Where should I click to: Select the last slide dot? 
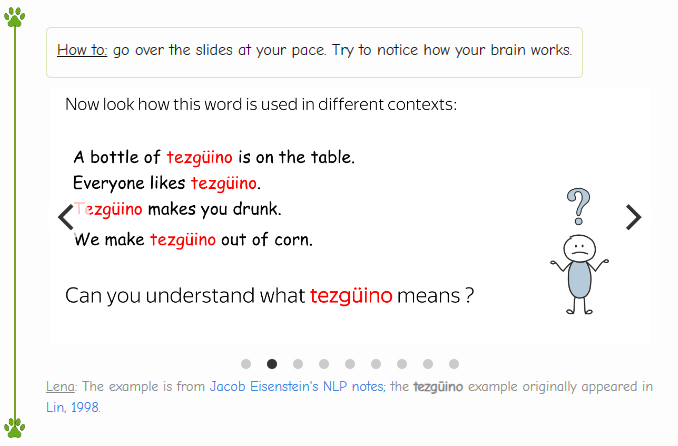tap(454, 364)
